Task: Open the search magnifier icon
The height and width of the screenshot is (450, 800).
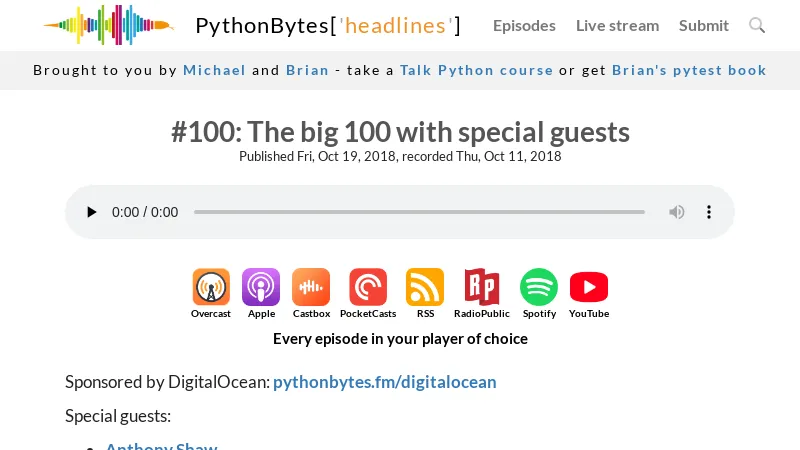Action: tap(757, 25)
